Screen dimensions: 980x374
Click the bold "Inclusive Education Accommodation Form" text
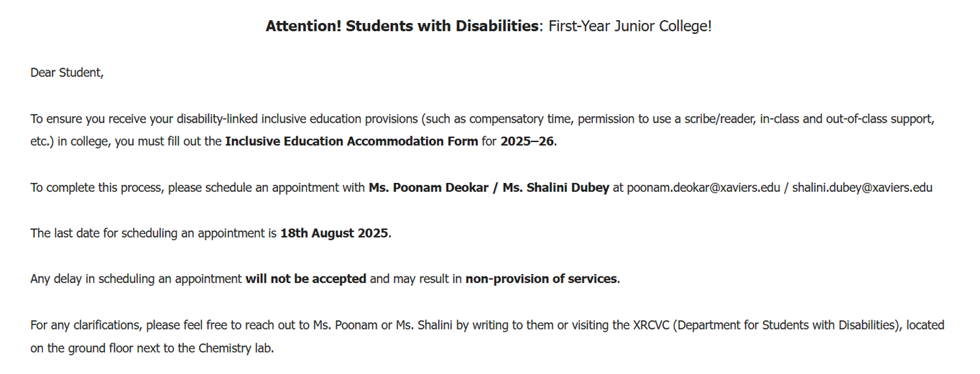(x=351, y=141)
